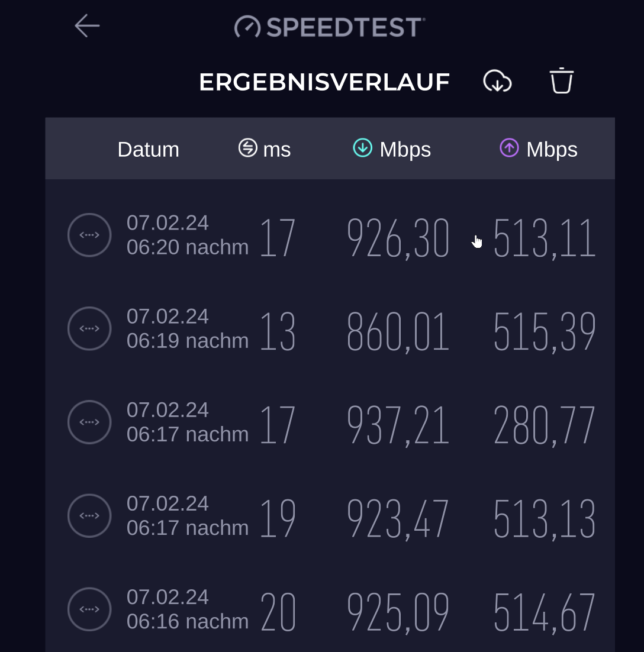Sort by upload Mbps column header
644x652 pixels.
coord(538,149)
